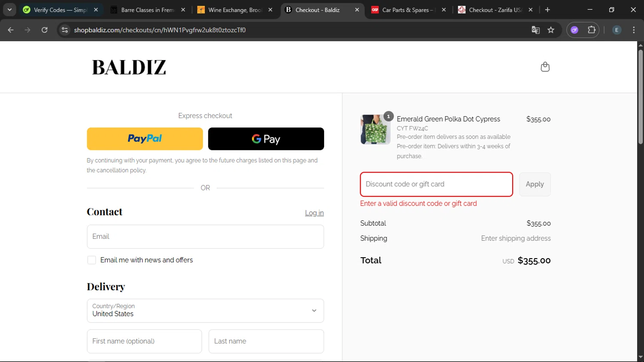Click the translate page icon
Viewport: 644px width, 362px height.
pyautogui.click(x=535, y=30)
